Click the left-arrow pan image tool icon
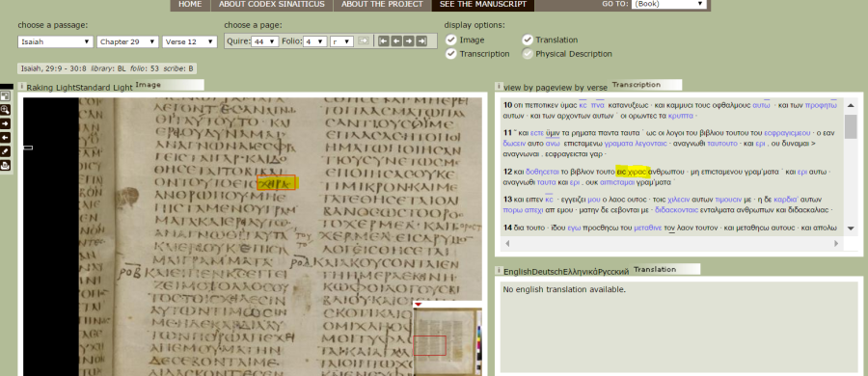Screen dimensions: 868x376 click(6, 137)
